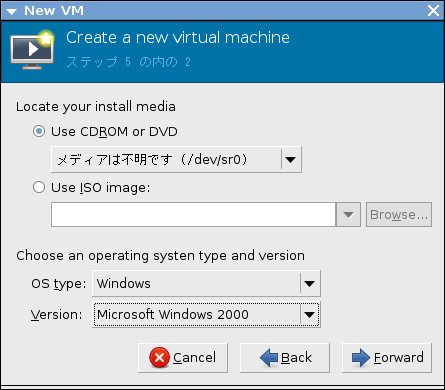445x390 pixels.
Task: Go Forward to the next step
Action: (x=387, y=358)
